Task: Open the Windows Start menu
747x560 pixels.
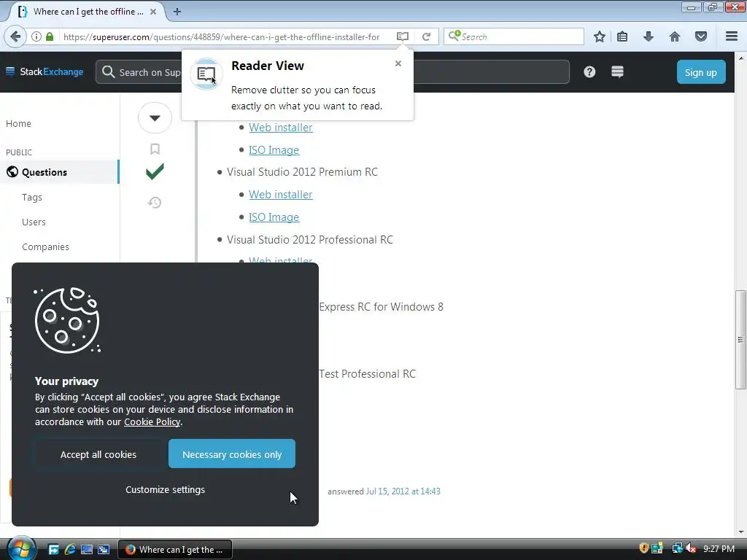Action: [x=21, y=549]
